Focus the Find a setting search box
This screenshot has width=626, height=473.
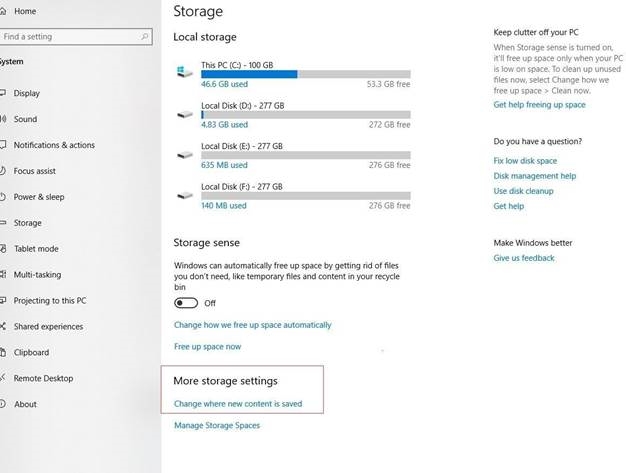(76, 37)
